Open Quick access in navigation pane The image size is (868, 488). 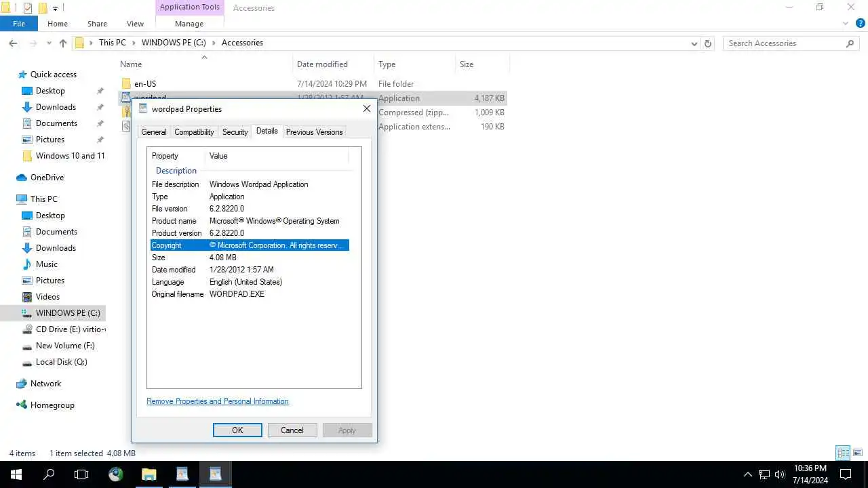(54, 75)
